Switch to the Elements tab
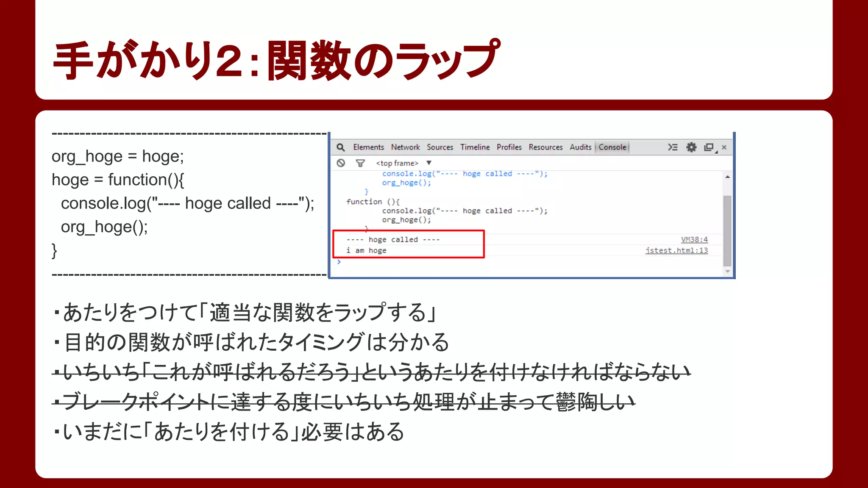 (x=368, y=147)
